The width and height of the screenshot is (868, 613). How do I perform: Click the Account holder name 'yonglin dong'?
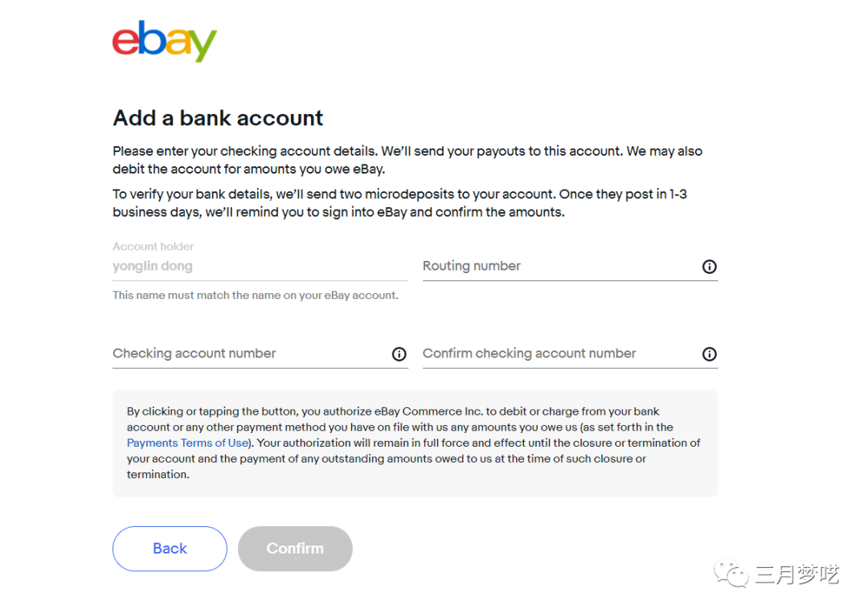point(153,267)
